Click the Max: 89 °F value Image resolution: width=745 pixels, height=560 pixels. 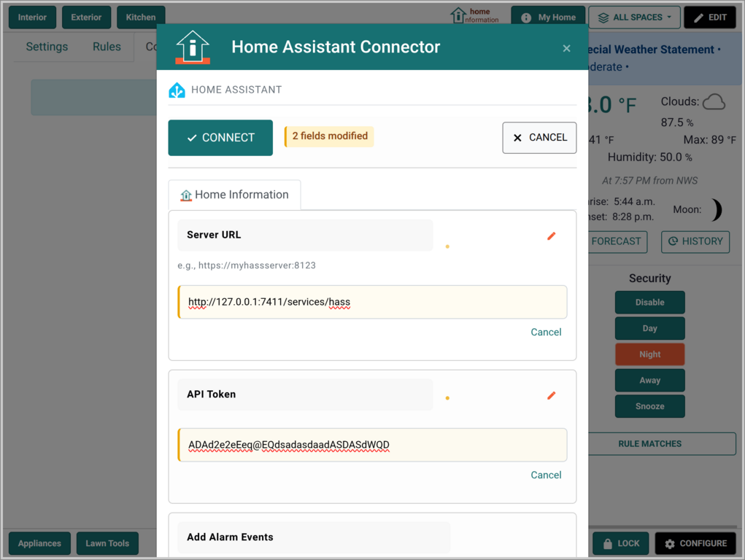(x=709, y=140)
